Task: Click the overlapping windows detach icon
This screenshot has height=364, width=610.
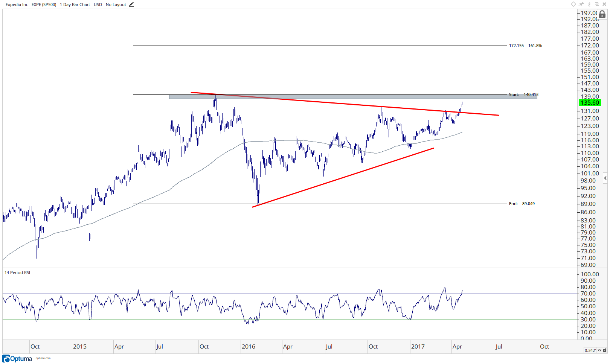Action: 597,4
